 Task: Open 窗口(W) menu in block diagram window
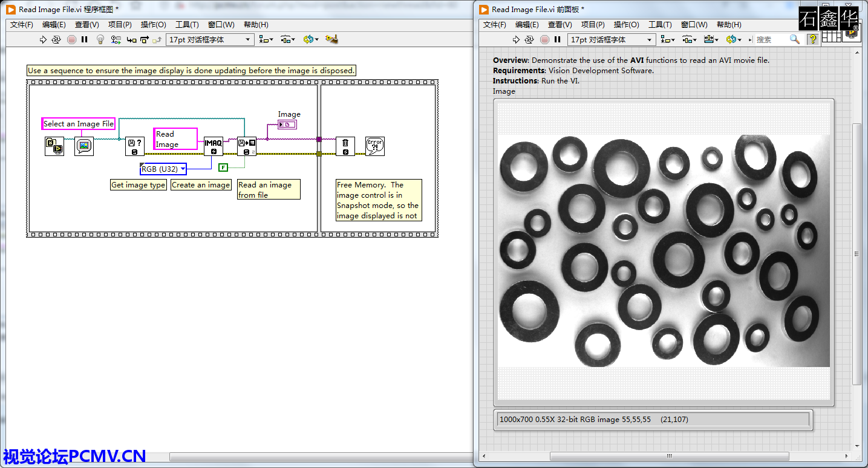point(221,25)
